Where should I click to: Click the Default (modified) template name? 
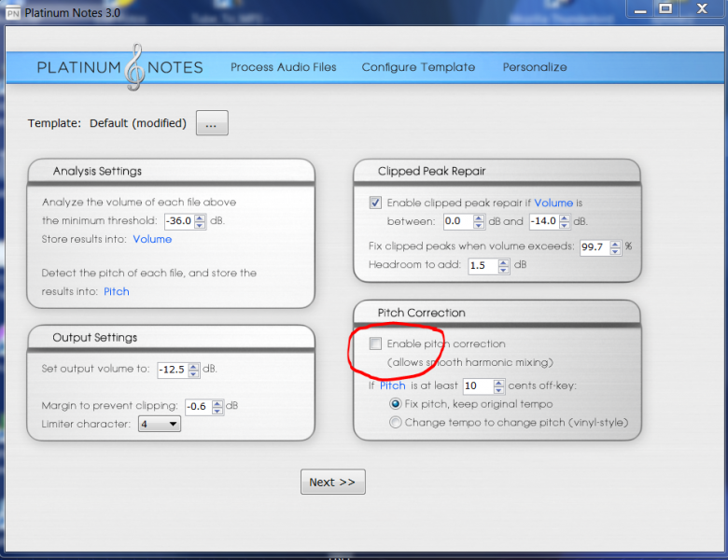coord(138,123)
